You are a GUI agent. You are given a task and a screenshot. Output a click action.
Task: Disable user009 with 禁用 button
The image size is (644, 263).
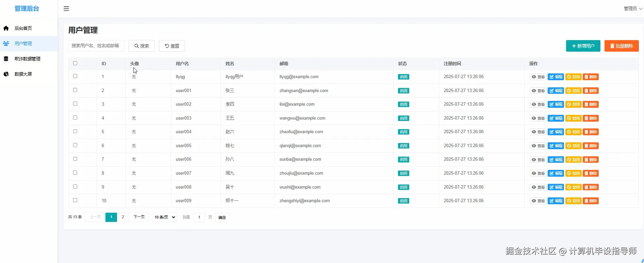coord(573,201)
